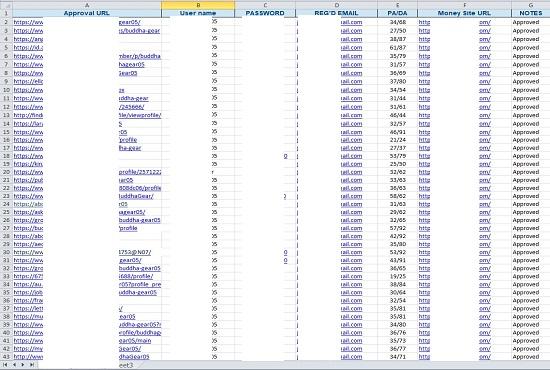
Task: Select highlighted column B header
Action: click(x=198, y=5)
